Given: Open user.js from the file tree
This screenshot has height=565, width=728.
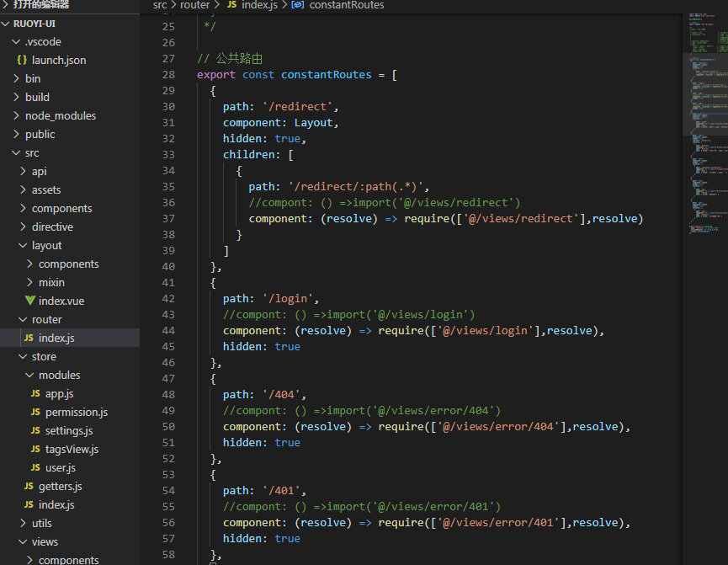Looking at the screenshot, I should tap(61, 467).
